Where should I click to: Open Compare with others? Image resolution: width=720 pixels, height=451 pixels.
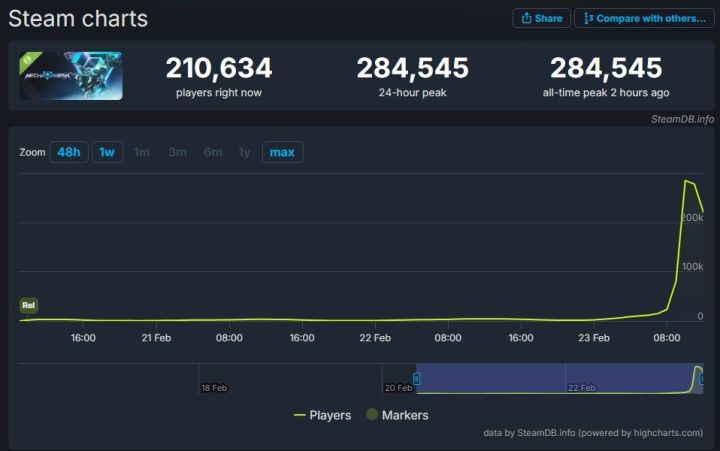coord(644,18)
